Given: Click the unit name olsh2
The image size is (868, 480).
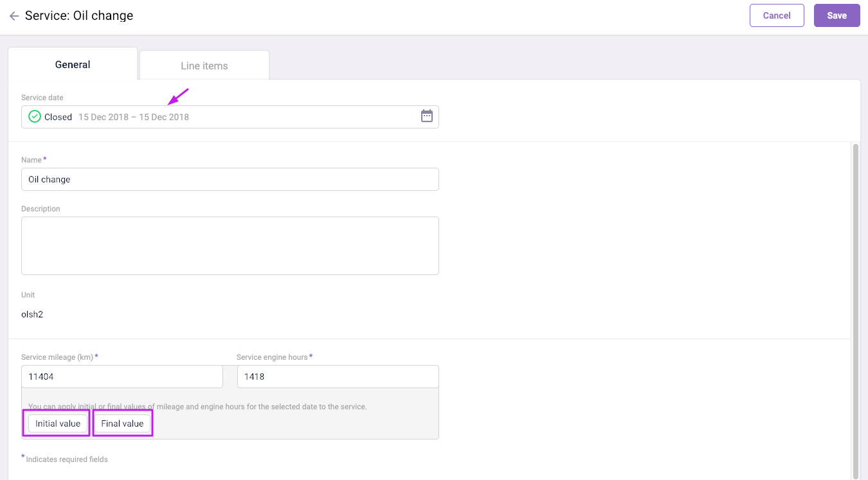Looking at the screenshot, I should (x=32, y=315).
